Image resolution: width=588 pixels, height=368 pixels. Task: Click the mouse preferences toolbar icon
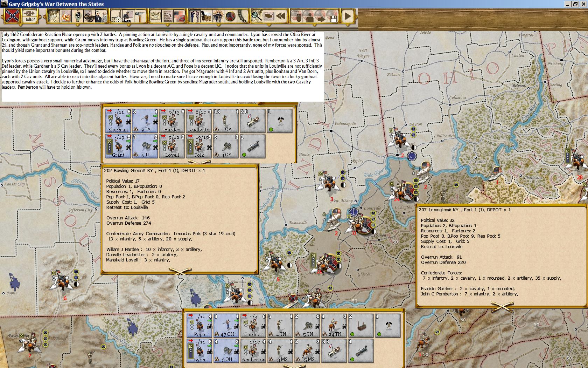point(297,16)
